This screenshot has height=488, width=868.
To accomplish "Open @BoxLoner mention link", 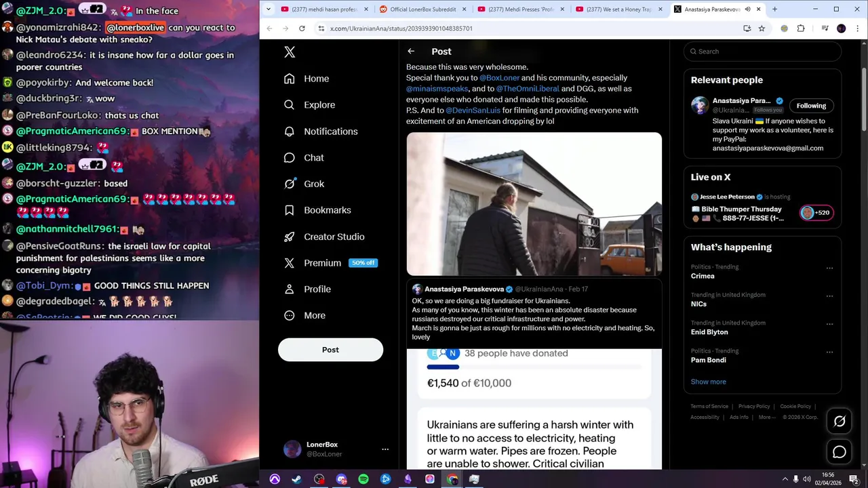I will coord(499,78).
